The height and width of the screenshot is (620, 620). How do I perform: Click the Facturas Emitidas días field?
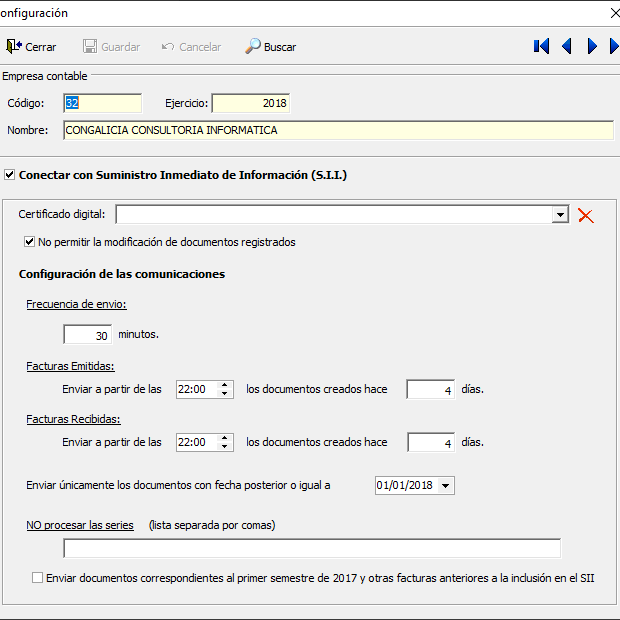tap(430, 390)
